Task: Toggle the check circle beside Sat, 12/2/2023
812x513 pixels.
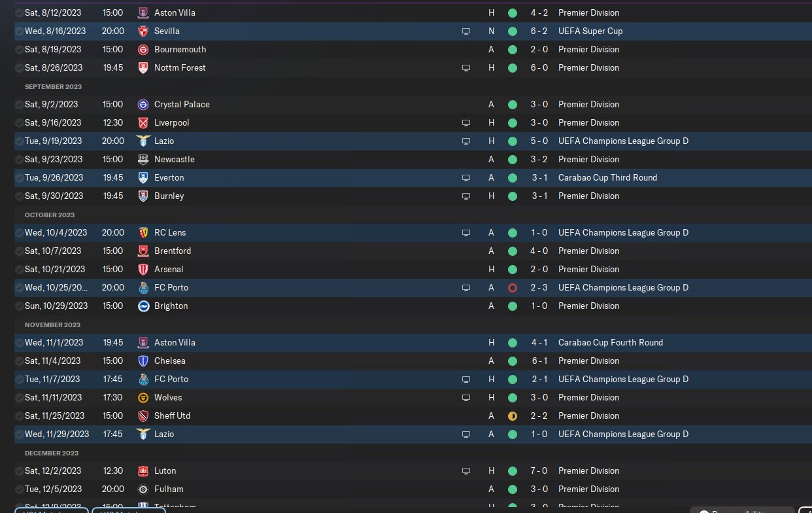Action: (x=19, y=470)
